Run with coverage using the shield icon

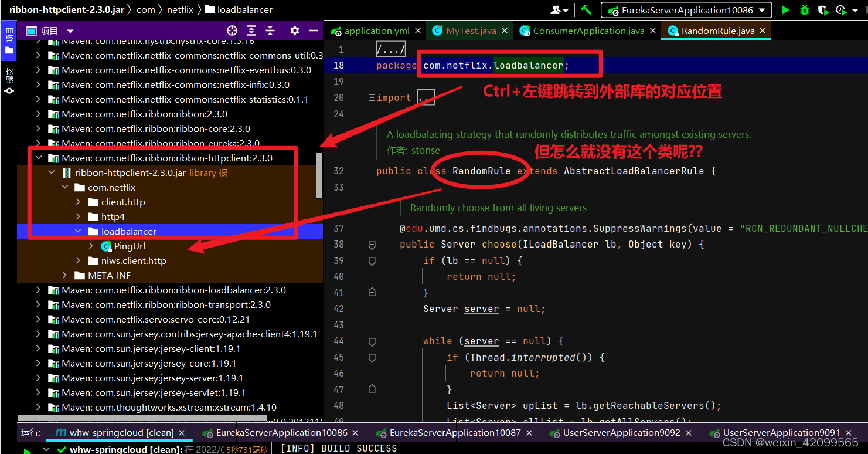tap(823, 10)
